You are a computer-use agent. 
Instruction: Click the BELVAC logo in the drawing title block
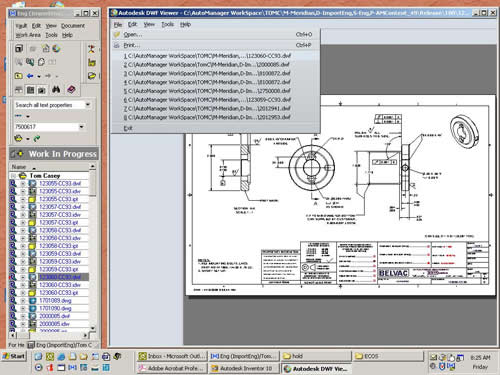point(393,273)
